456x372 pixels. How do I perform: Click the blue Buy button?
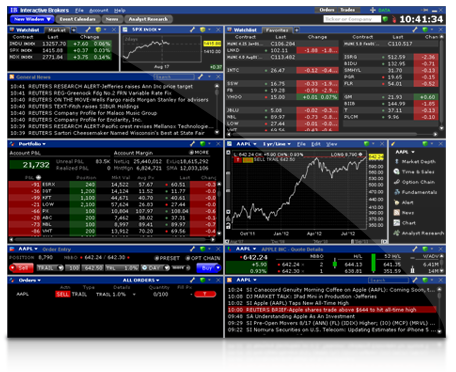209,268
